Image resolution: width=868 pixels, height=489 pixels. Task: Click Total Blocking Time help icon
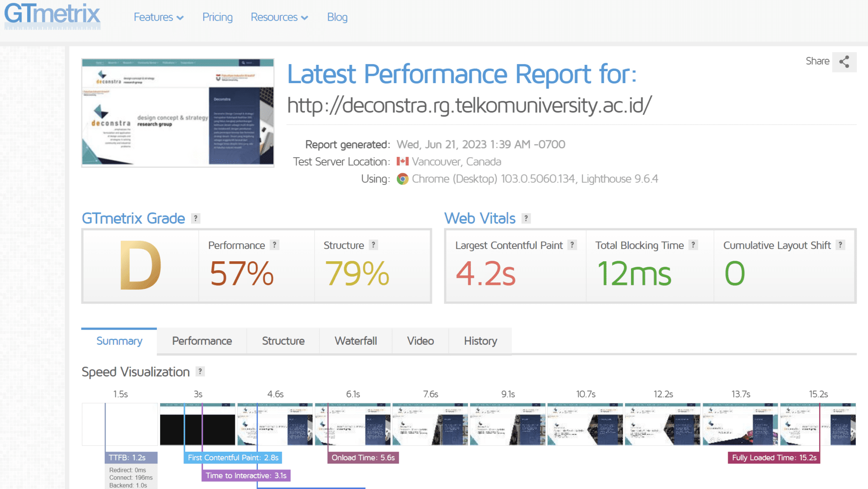click(693, 245)
